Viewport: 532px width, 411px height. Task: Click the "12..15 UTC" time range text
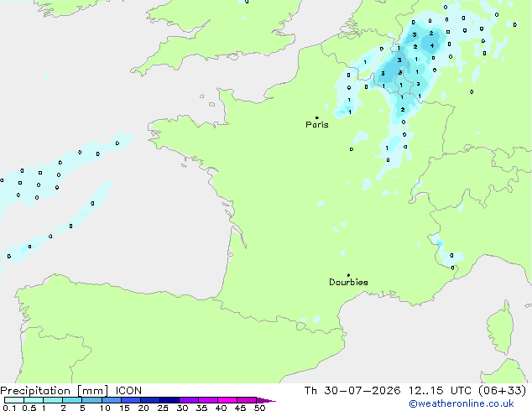440,391
